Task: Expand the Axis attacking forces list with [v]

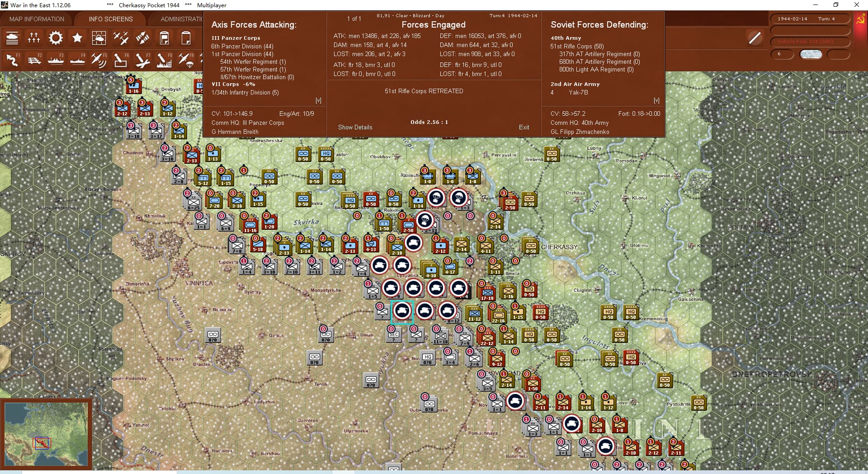Action: [318, 100]
